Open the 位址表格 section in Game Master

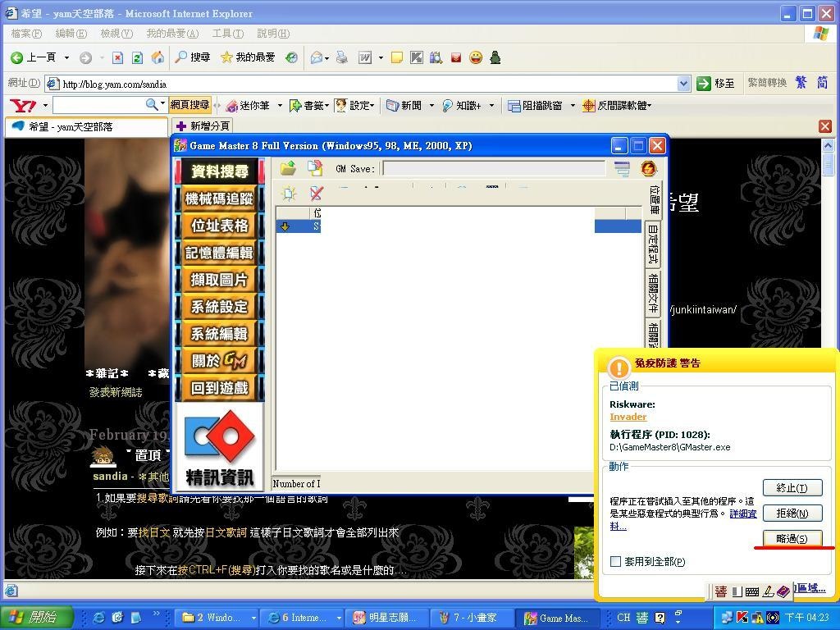pos(220,226)
